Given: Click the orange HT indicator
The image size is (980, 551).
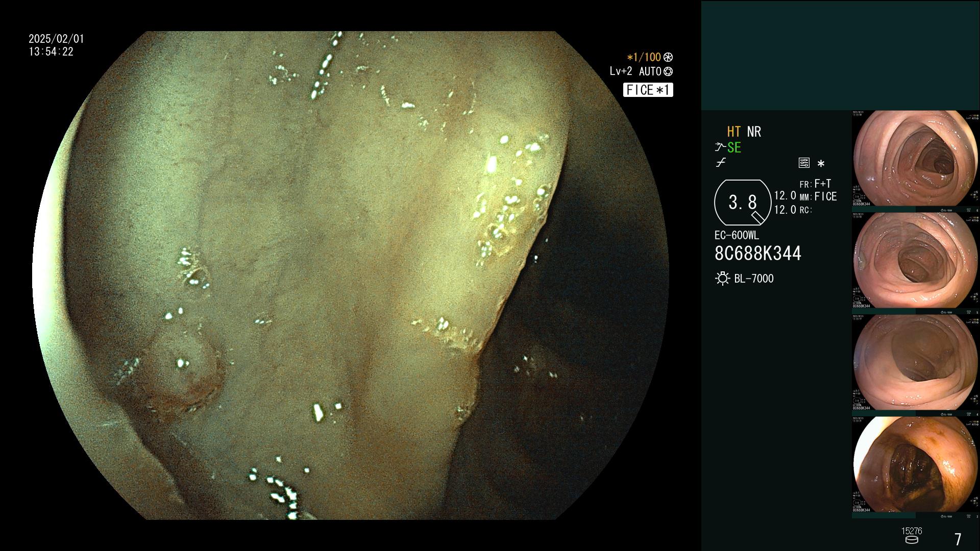Looking at the screenshot, I should [733, 132].
